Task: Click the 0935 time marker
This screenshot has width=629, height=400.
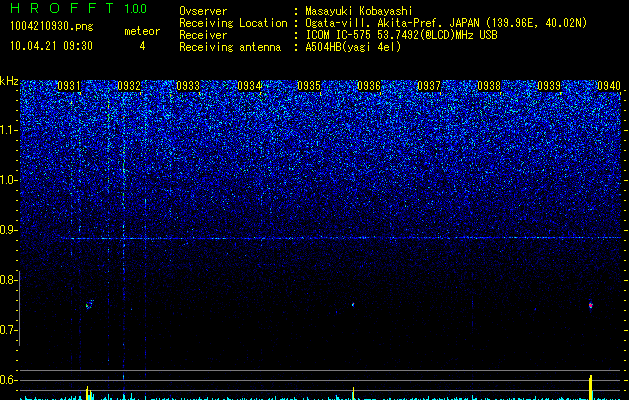Action: pos(309,86)
